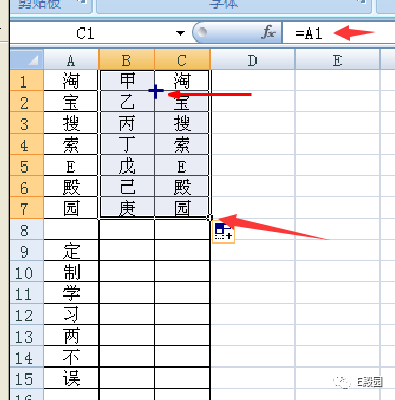Viewport: 395px width, 400px height.
Task: Select row 11 header
Action: (27, 293)
